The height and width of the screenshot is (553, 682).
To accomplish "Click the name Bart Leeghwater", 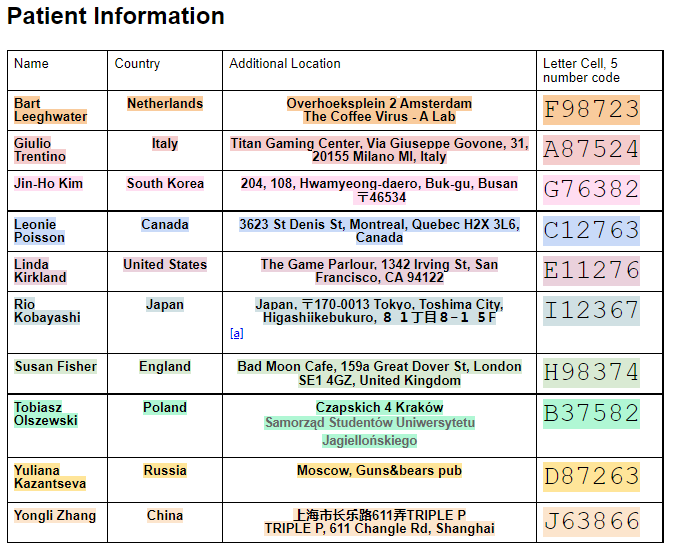I will pos(50,110).
